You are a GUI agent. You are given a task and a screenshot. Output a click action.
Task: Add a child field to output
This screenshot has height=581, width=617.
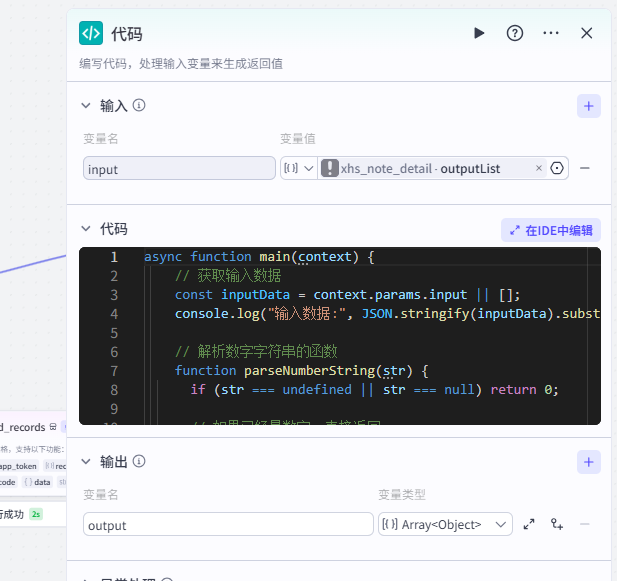pos(557,524)
